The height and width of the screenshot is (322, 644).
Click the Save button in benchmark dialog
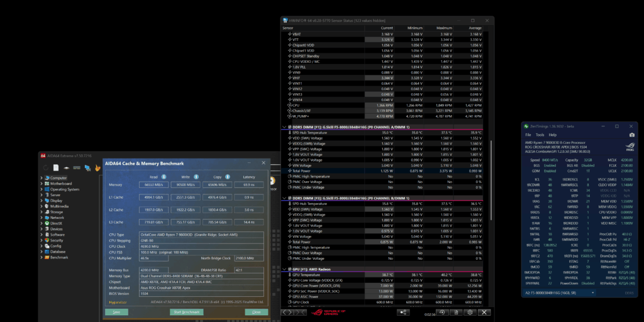click(x=116, y=312)
